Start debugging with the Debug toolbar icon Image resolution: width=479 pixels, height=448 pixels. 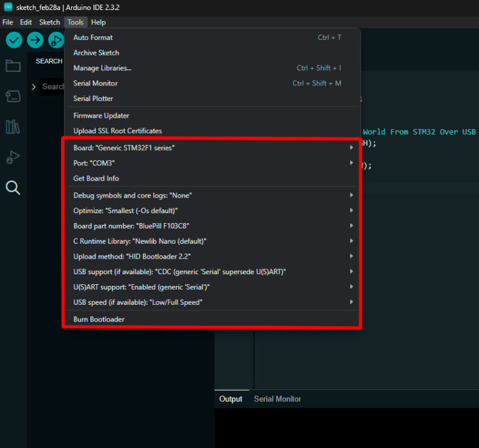coord(56,40)
